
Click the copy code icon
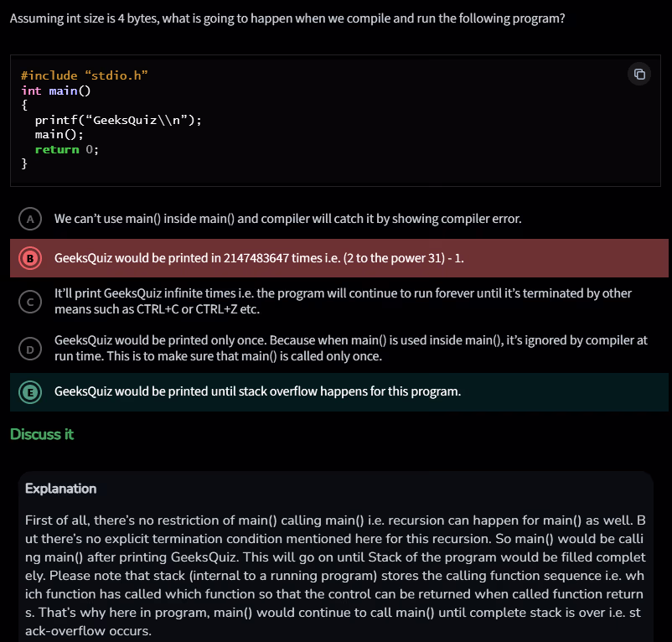coord(639,74)
